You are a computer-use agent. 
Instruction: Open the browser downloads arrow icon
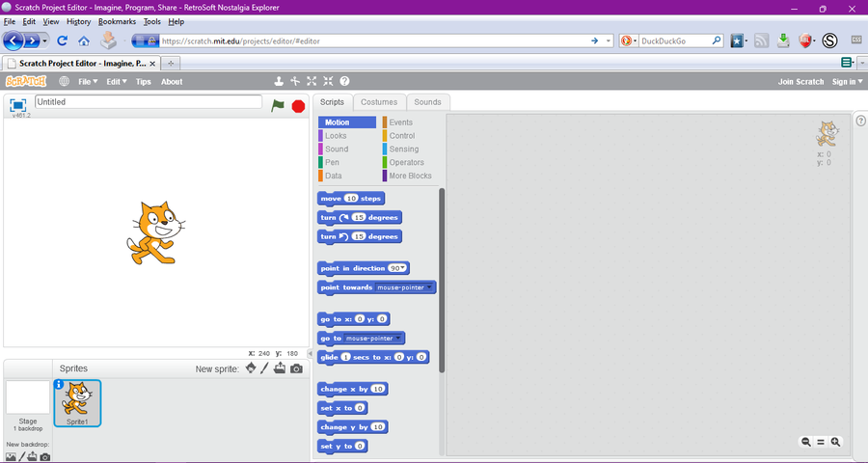[x=783, y=41]
